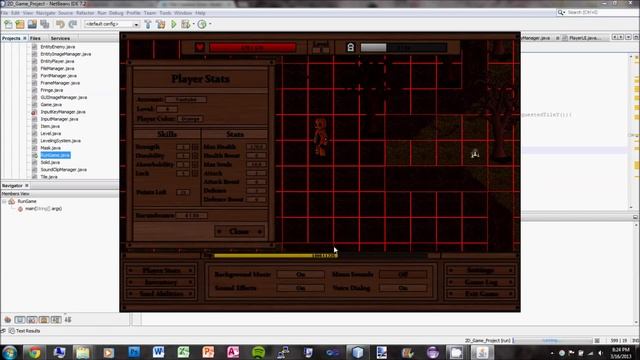
Task: Select main(String[] args) in Navigator
Action: [x=43, y=209]
